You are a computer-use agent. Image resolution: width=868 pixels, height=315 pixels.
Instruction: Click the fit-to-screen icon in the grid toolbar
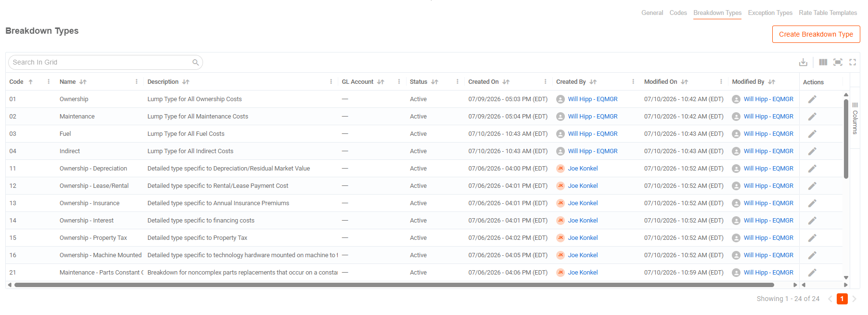point(838,62)
